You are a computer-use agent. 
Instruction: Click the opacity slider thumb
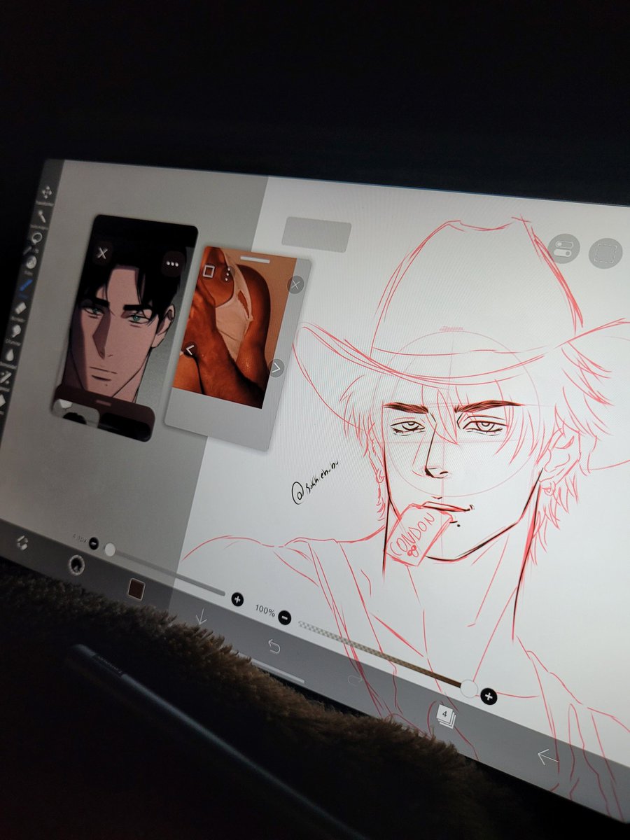470,689
